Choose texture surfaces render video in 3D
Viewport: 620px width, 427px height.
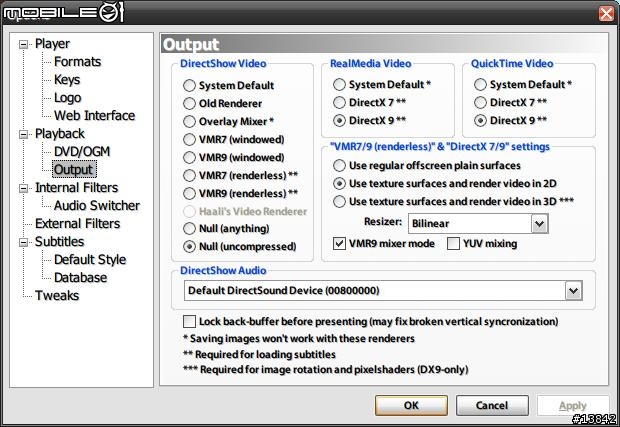[x=339, y=202]
